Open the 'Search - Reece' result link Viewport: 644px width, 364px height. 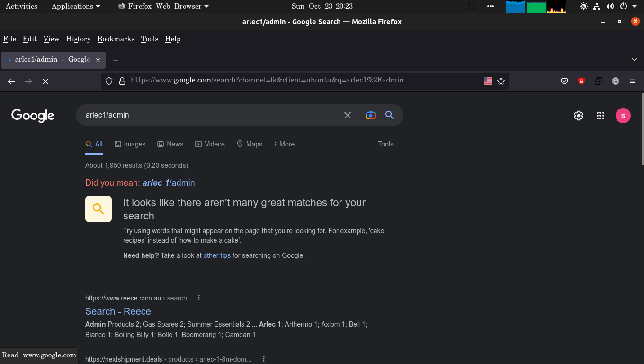point(118,311)
